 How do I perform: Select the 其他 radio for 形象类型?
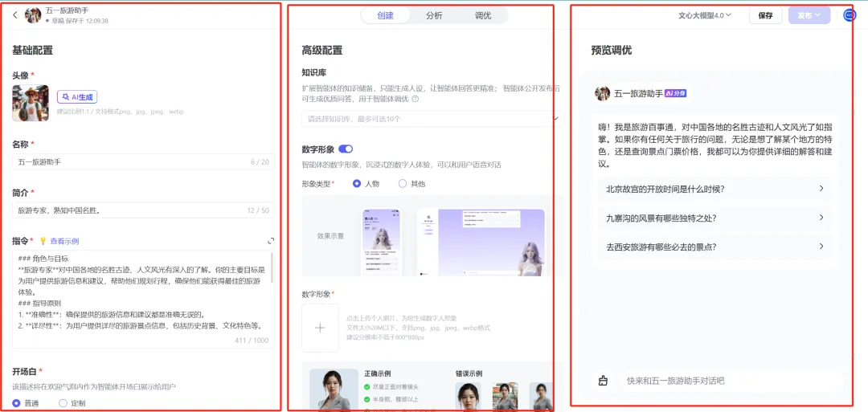(x=403, y=184)
